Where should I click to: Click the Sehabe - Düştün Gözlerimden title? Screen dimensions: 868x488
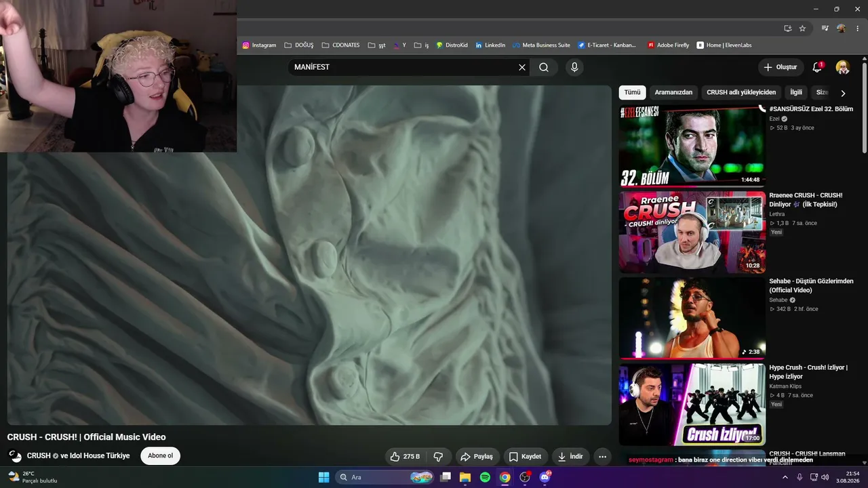pos(811,285)
